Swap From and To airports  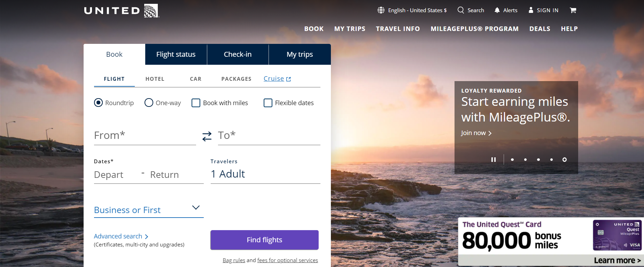[207, 136]
